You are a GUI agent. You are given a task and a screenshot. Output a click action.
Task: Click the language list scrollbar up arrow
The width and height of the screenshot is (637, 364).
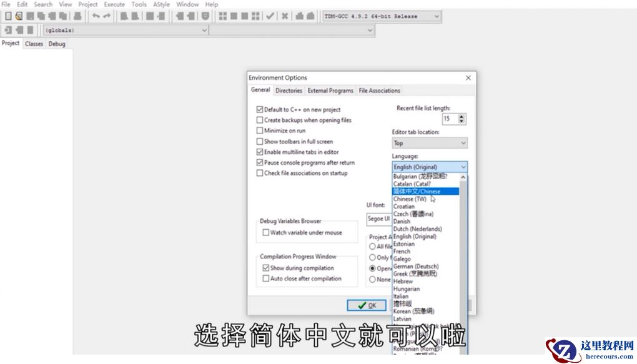pyautogui.click(x=463, y=177)
